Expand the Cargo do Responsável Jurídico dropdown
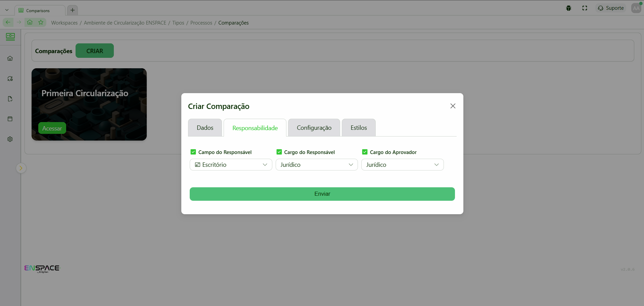The width and height of the screenshot is (644, 306). tap(316, 165)
